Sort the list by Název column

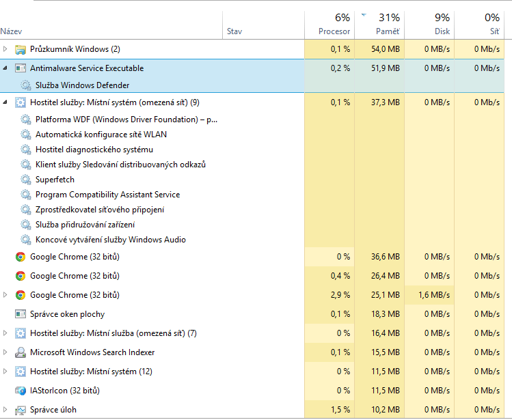point(11,31)
